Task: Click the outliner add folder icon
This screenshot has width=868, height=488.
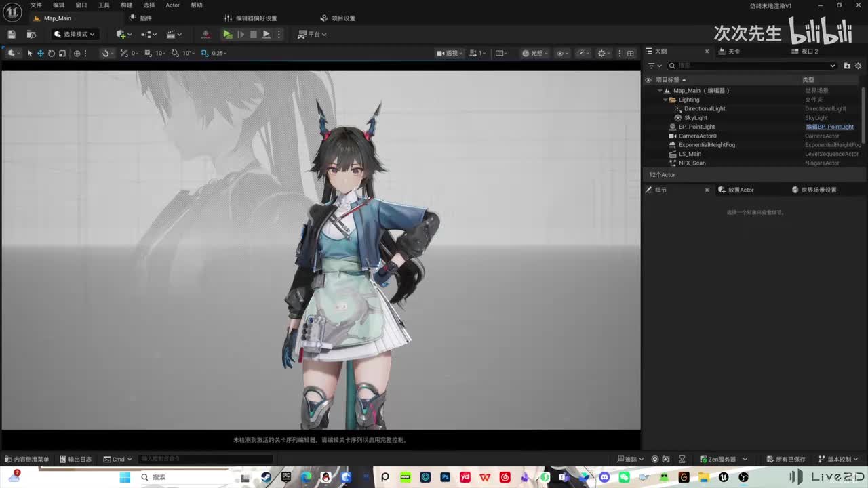Action: (847, 66)
